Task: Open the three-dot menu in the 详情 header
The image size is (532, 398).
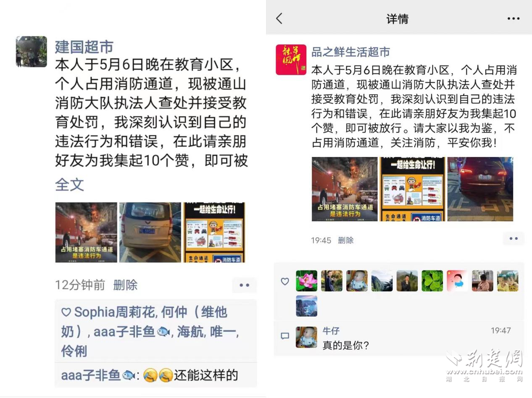Action: [x=513, y=18]
